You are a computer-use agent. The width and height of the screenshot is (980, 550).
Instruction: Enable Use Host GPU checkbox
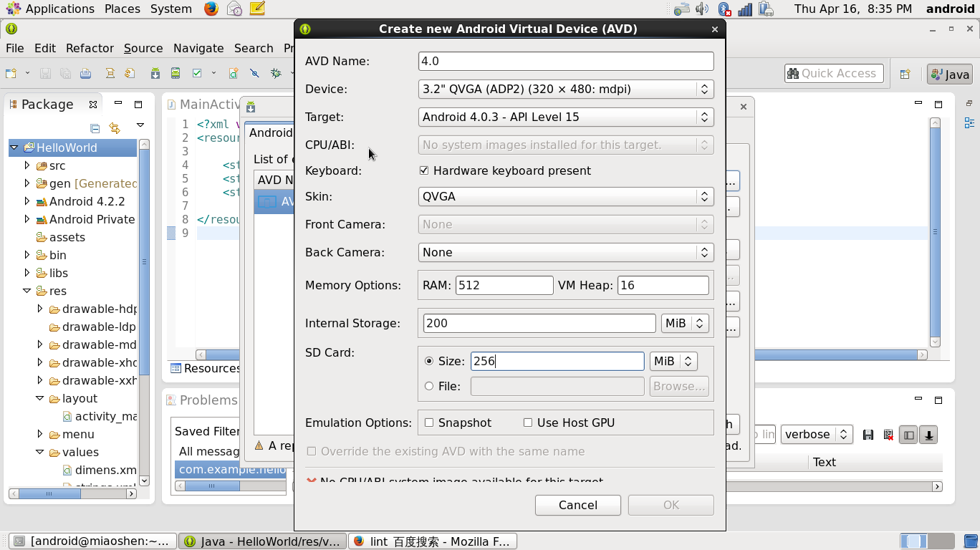[x=528, y=423]
